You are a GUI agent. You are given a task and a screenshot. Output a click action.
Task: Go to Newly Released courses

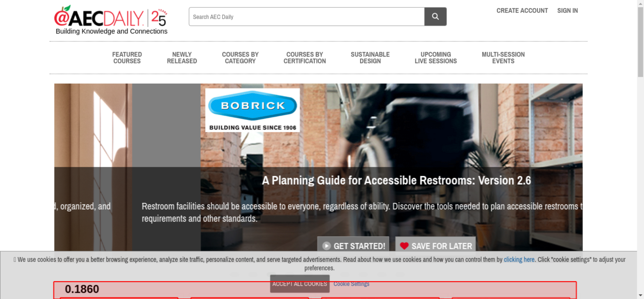pos(182,58)
